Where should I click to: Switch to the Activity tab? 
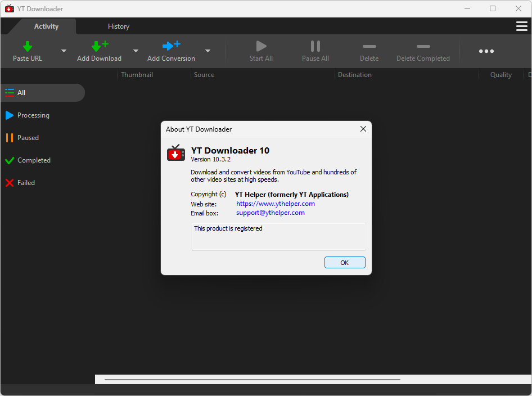pos(46,26)
